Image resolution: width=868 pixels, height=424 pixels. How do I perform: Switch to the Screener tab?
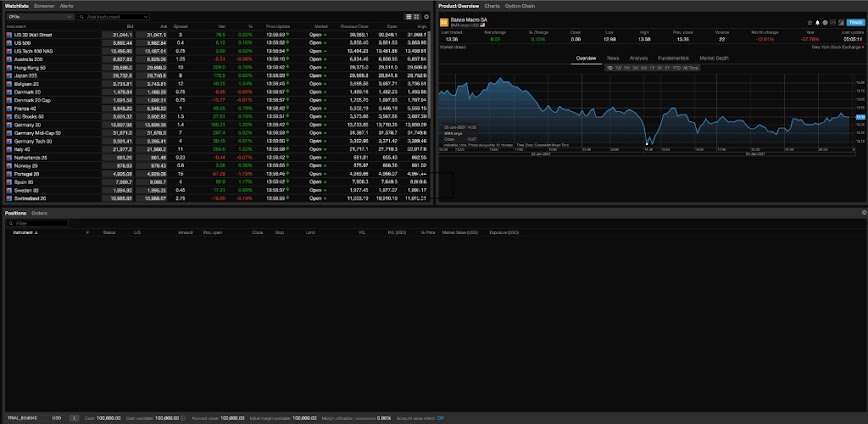coord(44,6)
